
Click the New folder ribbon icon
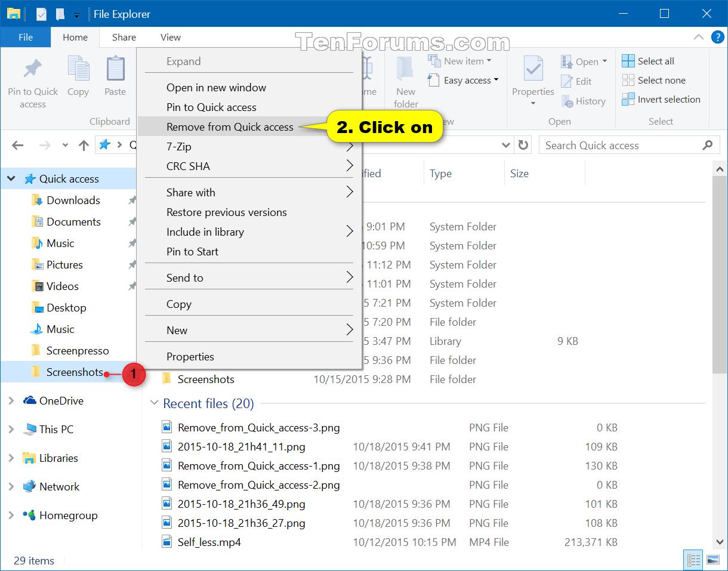[x=406, y=84]
